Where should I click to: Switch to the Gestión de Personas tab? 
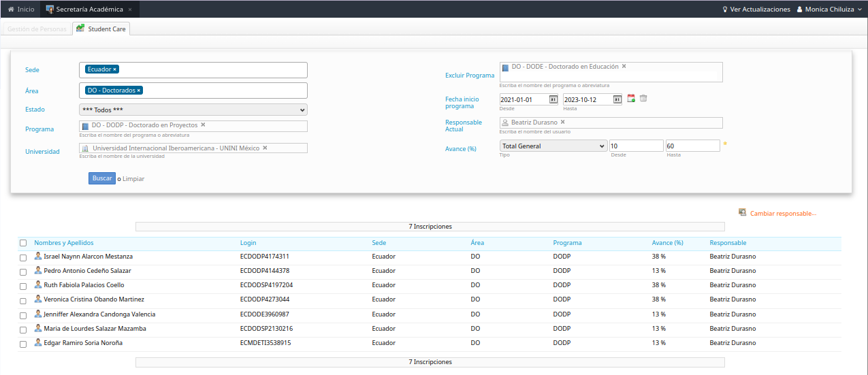pyautogui.click(x=37, y=29)
